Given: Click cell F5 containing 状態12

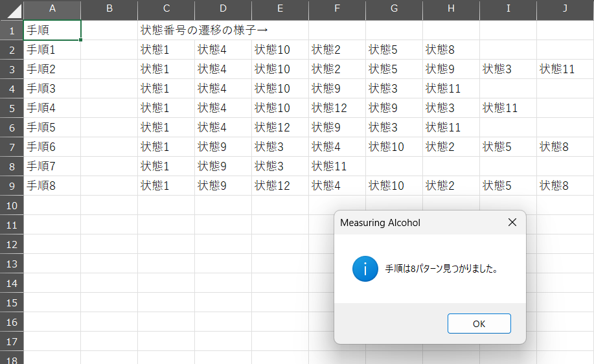Looking at the screenshot, I should (x=337, y=108).
